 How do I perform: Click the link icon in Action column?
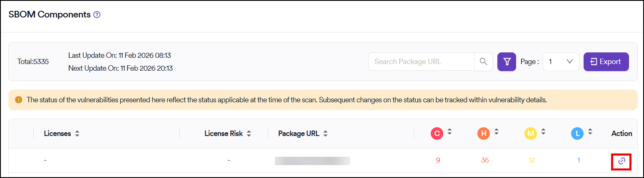click(622, 161)
